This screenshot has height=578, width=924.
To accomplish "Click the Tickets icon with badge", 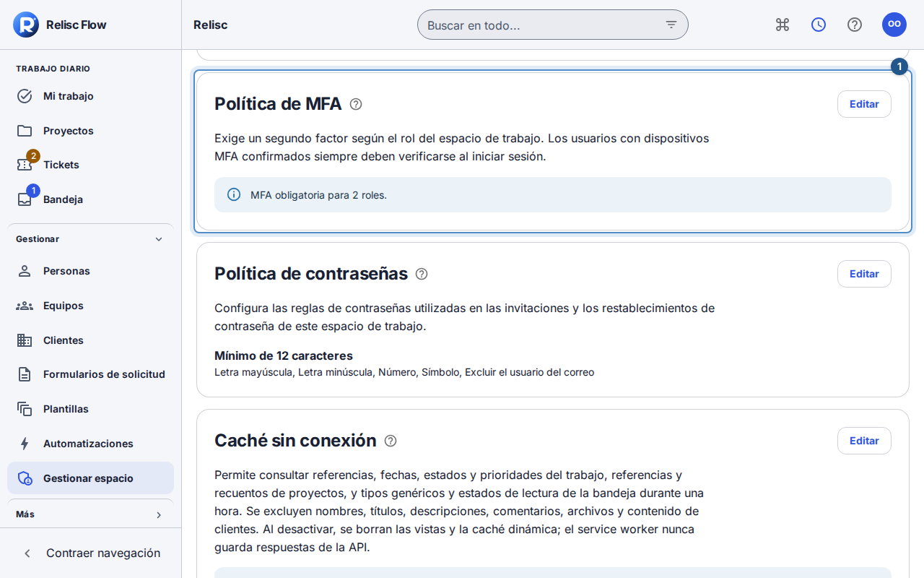I will coord(25,165).
